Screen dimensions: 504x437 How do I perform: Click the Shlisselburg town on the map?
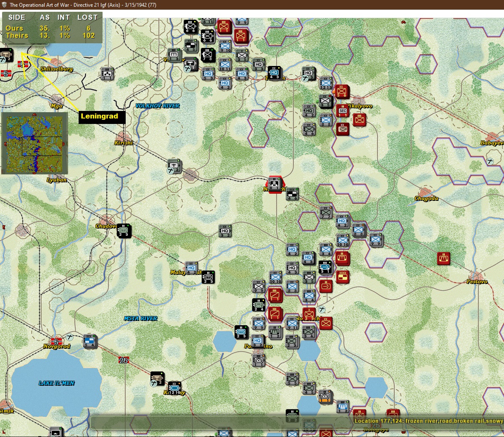(x=57, y=62)
